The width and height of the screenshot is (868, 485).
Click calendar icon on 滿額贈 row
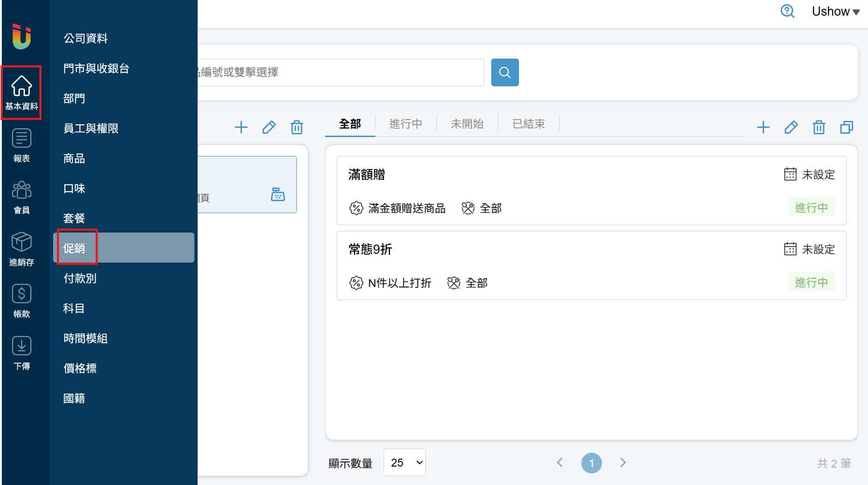(790, 174)
